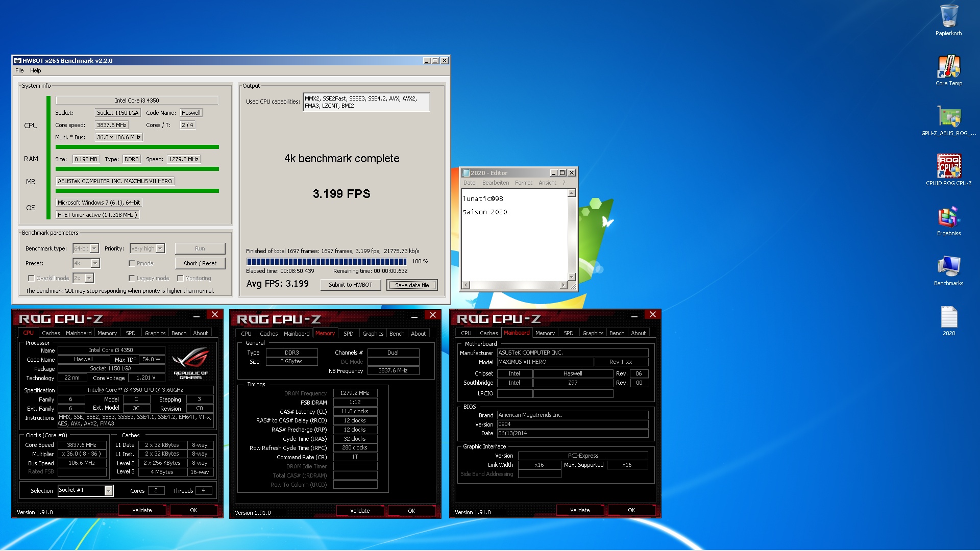Toggle the Overkill mode checkbox
This screenshot has height=551, width=980.
click(31, 278)
